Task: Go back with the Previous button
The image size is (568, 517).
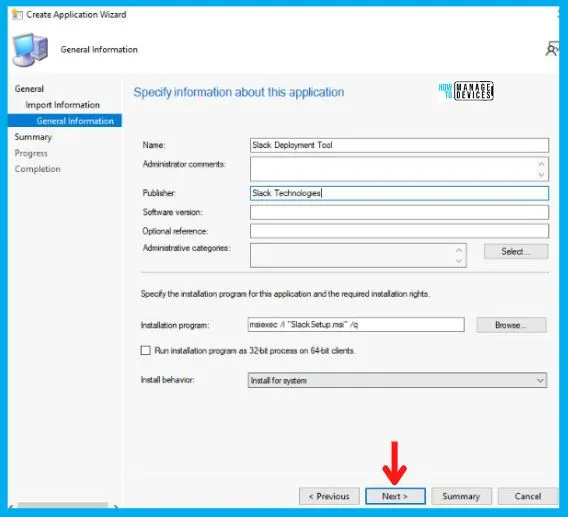Action: coord(329,496)
